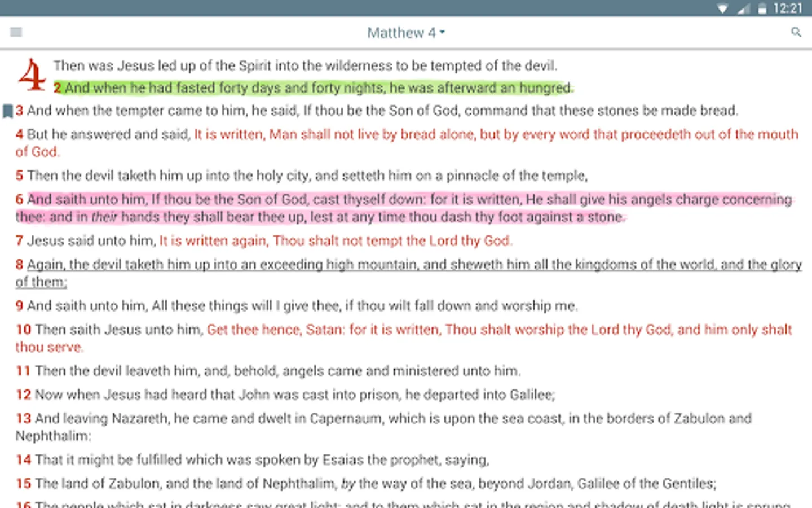This screenshot has height=508, width=812.
Task: Tap the battery status bar icon
Action: 762,8
